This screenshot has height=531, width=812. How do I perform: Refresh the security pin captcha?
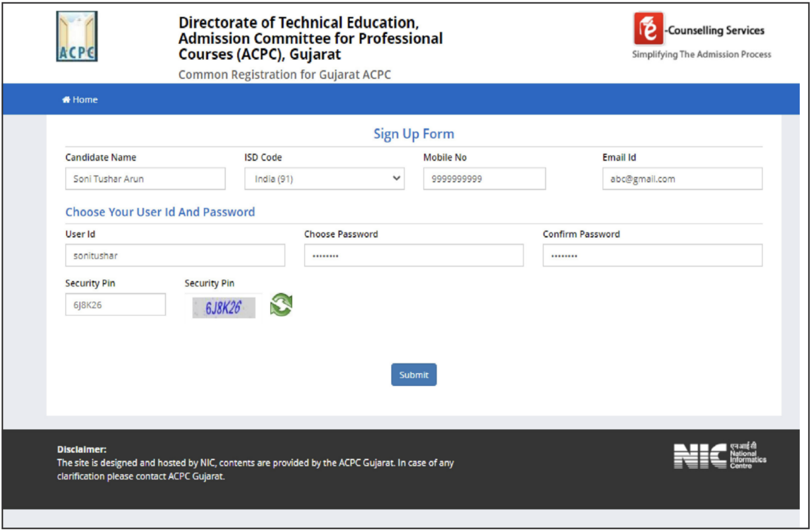[x=281, y=305]
